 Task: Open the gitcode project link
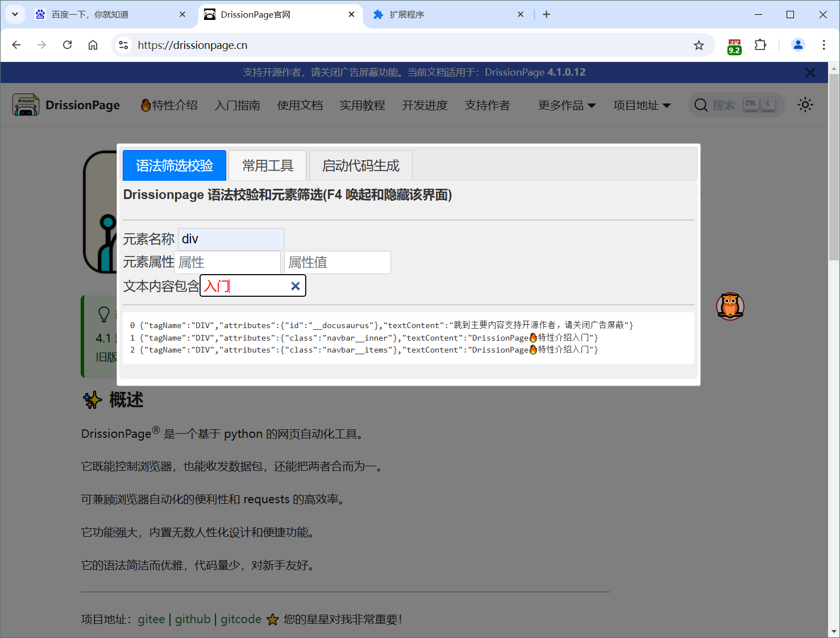point(241,619)
